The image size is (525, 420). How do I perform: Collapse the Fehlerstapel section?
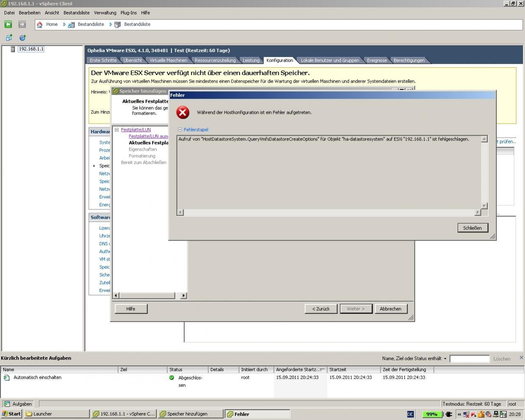pyautogui.click(x=180, y=129)
